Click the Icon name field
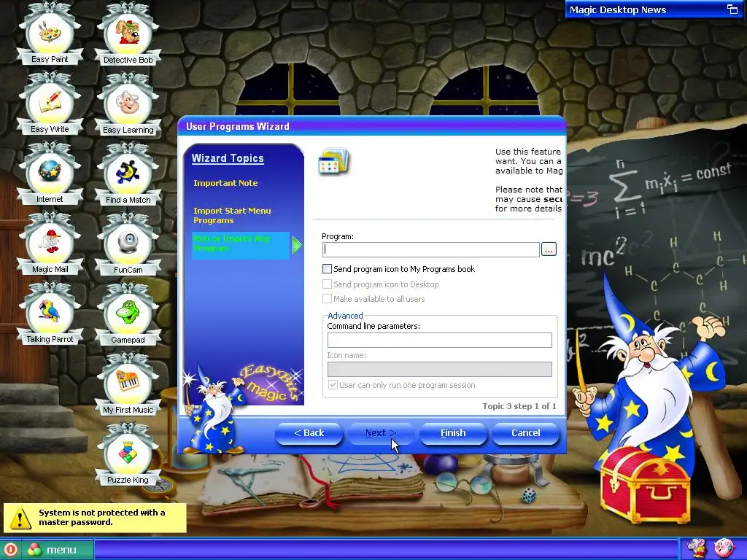Screen dimensions: 747x560 click(440, 369)
